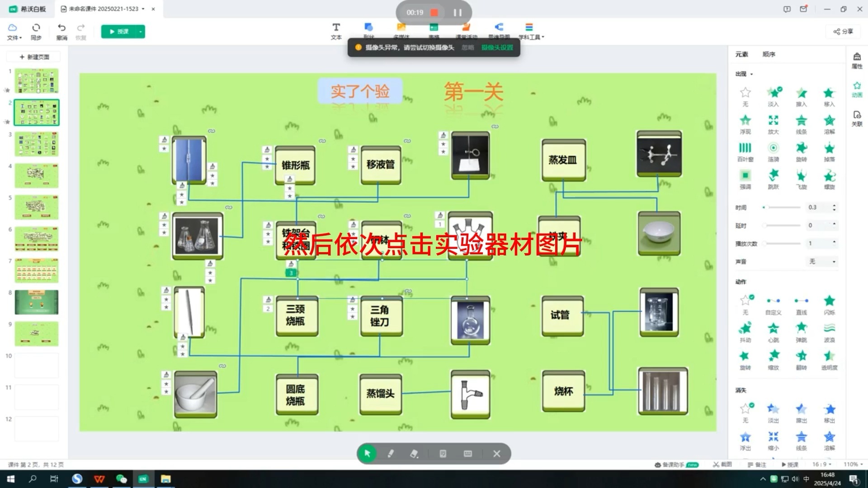Image resolution: width=868 pixels, height=488 pixels.
Task: Click the 文本 text tool
Action: point(336,31)
